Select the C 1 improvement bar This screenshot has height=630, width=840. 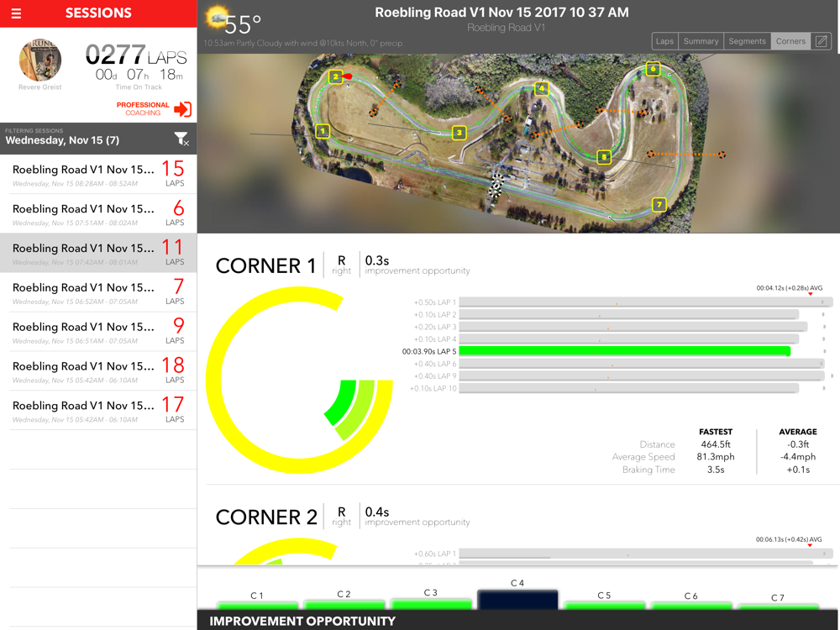pyautogui.click(x=257, y=606)
